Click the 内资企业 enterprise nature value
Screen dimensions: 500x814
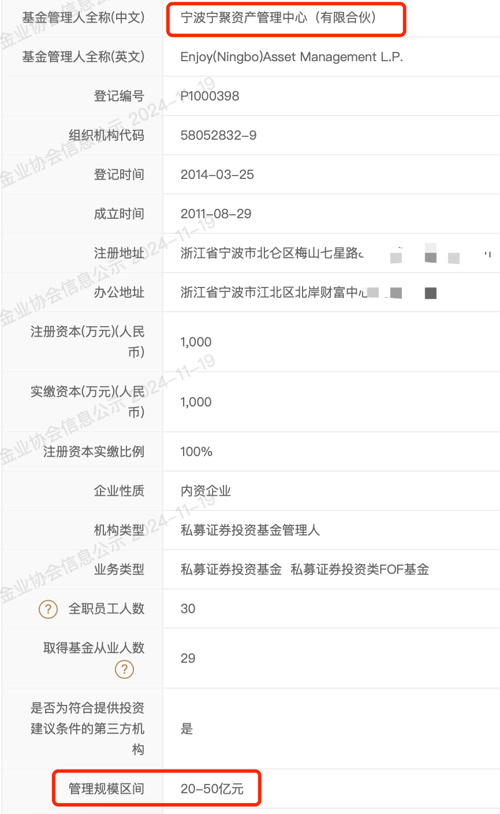[x=206, y=491]
